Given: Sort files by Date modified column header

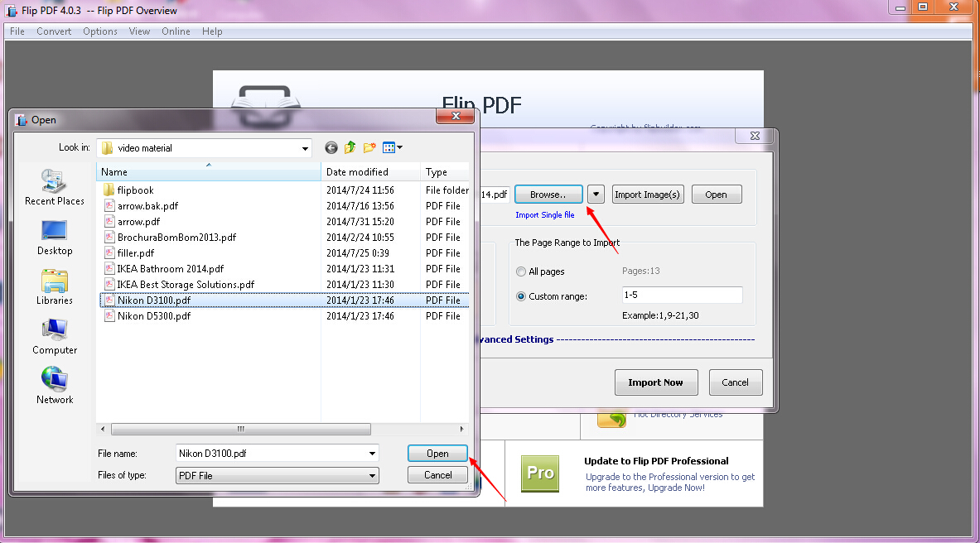Looking at the screenshot, I should [370, 172].
